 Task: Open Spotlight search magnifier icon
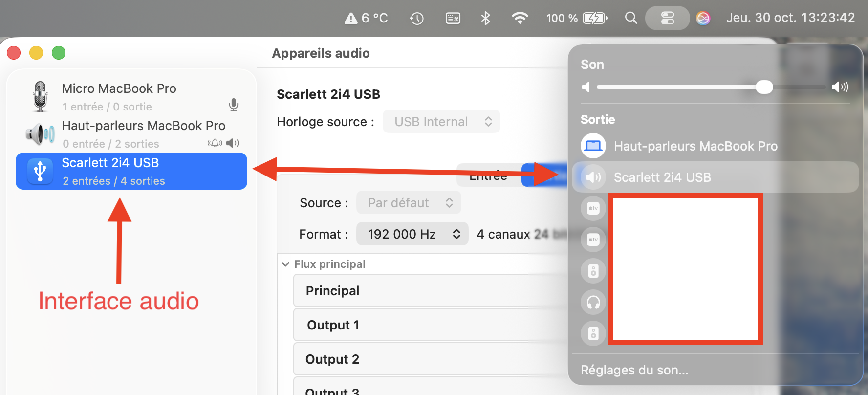point(631,19)
